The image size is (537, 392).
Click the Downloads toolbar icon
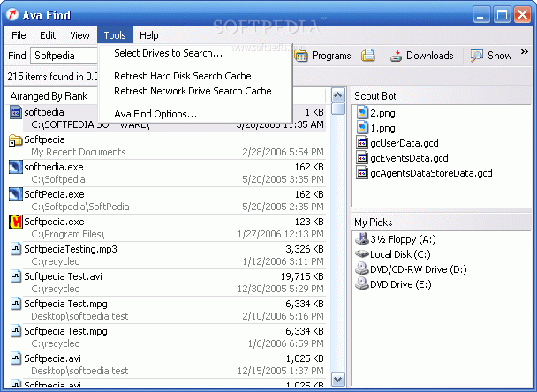click(x=396, y=56)
